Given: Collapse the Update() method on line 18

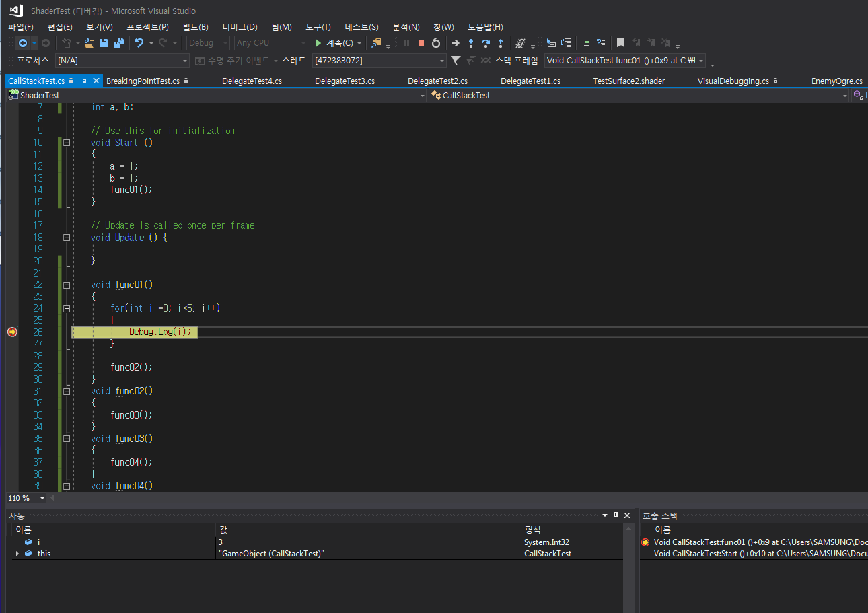Looking at the screenshot, I should click(x=67, y=238).
